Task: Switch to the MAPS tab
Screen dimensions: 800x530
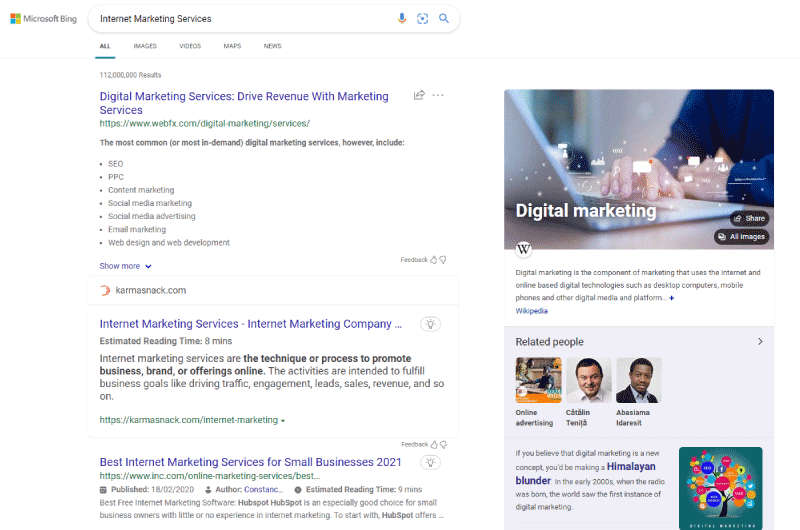Action: point(232,46)
